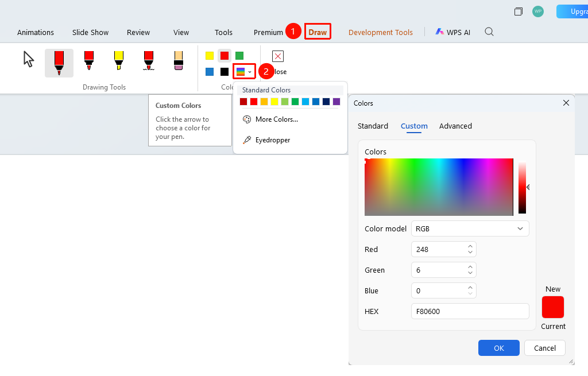
Task: Click the red X close ink icon
Action: (278, 56)
